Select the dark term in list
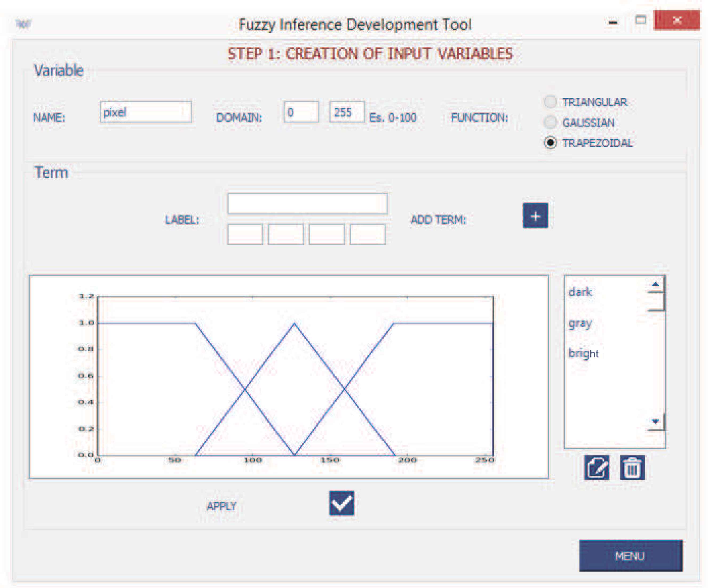Screen dimensions: 708x588 [580, 292]
